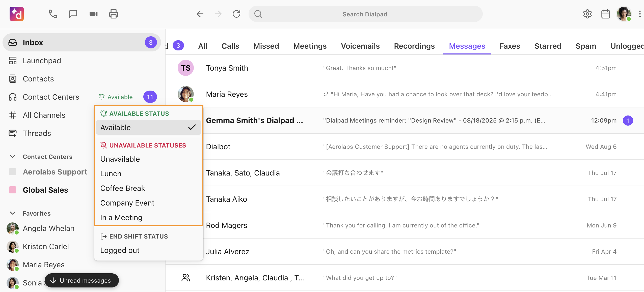The height and width of the screenshot is (292, 644).
Task: Go back with the left arrow
Action: 200,14
